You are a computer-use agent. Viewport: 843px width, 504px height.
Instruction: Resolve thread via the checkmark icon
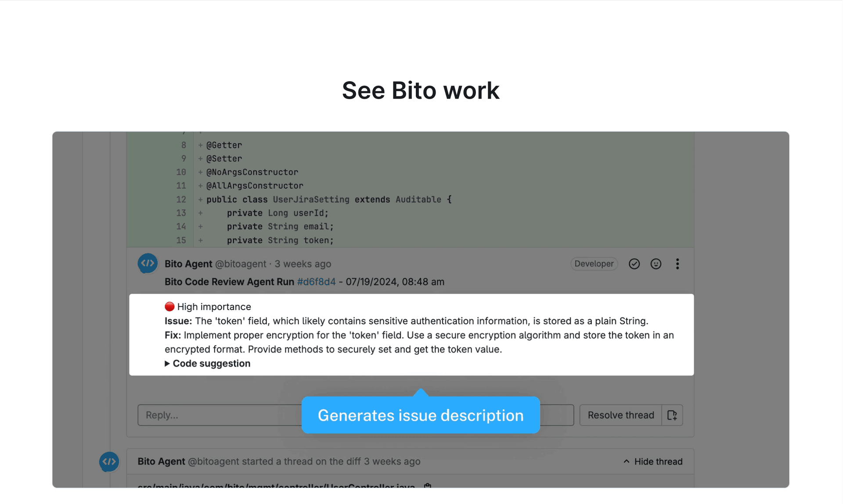(634, 264)
